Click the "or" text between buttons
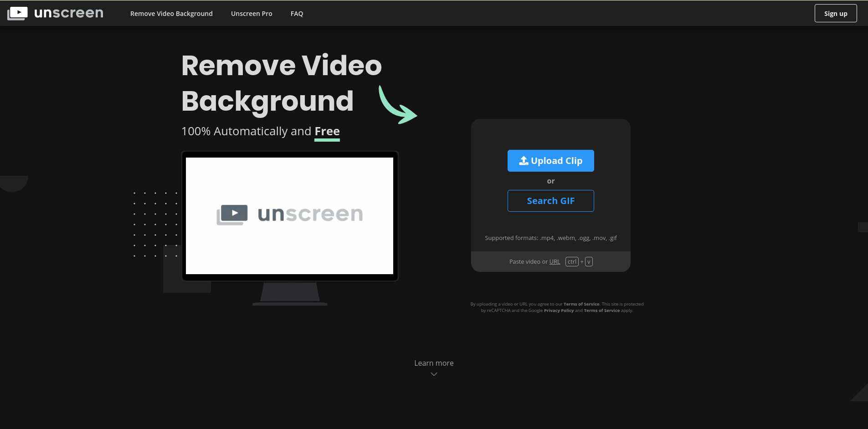 point(551,181)
